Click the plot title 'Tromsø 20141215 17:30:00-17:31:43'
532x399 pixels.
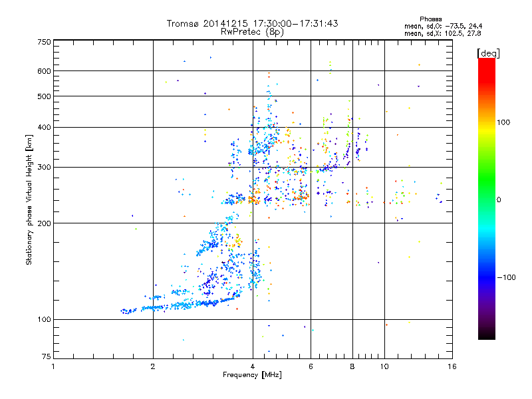252,23
